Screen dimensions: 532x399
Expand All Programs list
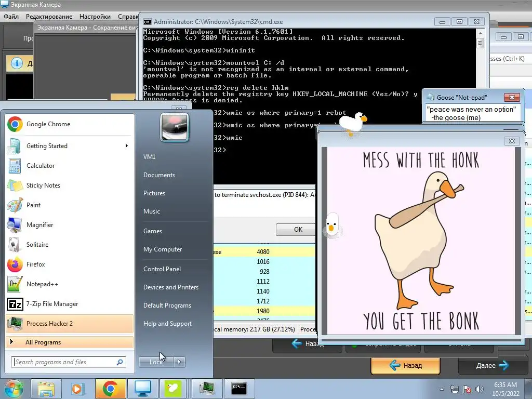(70, 342)
